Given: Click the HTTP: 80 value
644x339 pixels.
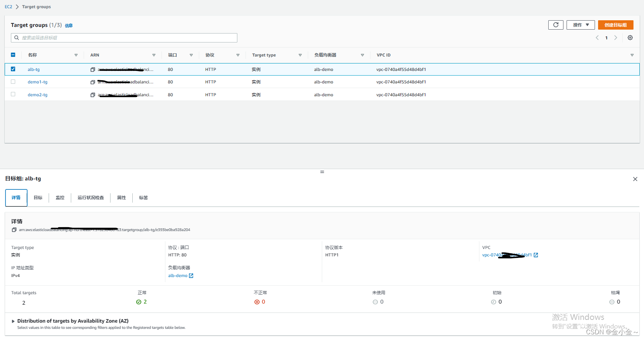Looking at the screenshot, I should point(177,255).
